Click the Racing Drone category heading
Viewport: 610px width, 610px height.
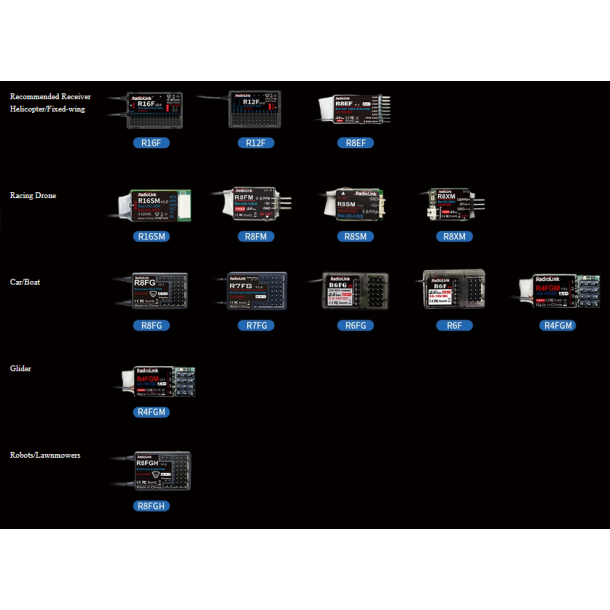point(33,196)
